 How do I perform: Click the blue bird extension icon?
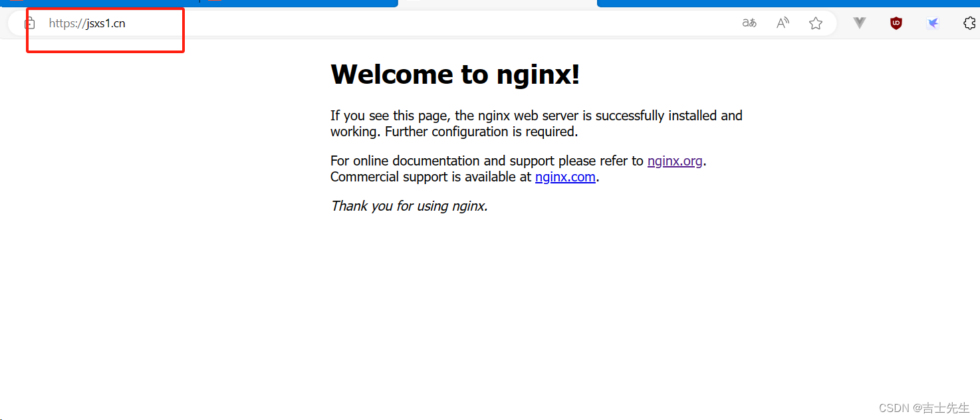[933, 23]
